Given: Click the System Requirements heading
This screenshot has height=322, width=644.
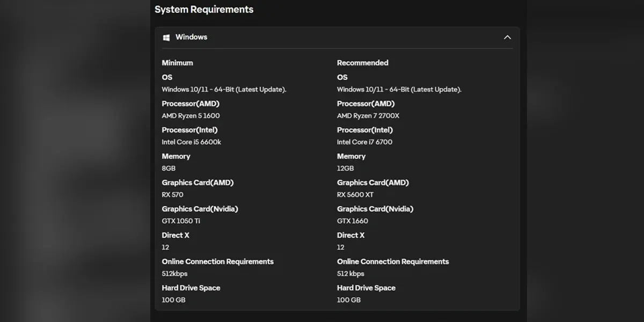Looking at the screenshot, I should pos(204,10).
